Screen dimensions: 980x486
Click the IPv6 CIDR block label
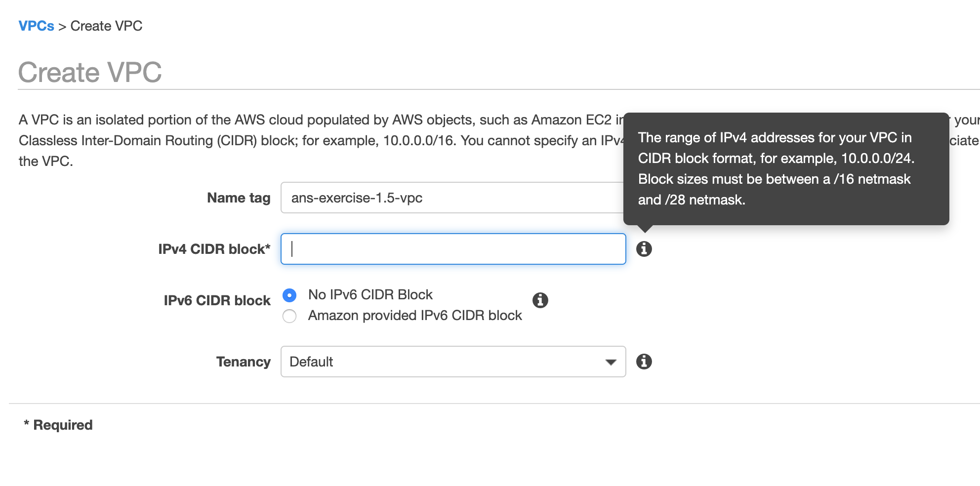[x=217, y=300]
